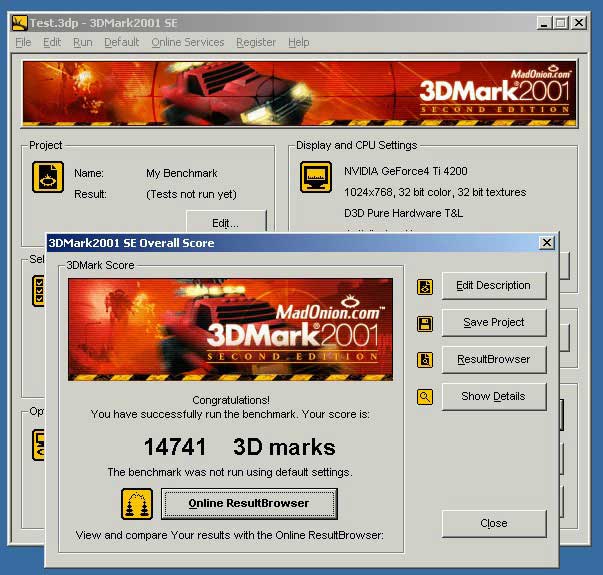
Task: Click '1024x768, 32 bit color, 32 bit textures' text
Action: click(435, 192)
